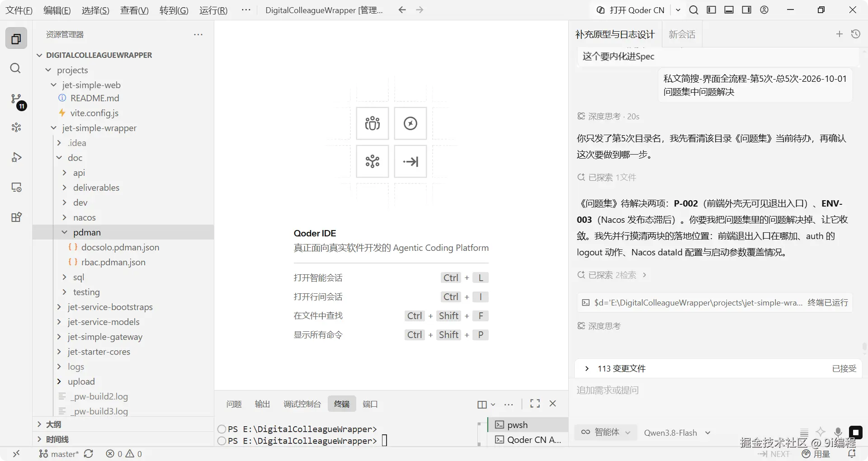This screenshot has width=868, height=461.
Task: Open the Qwen3.8-Flash model dropdown
Action: (677, 433)
